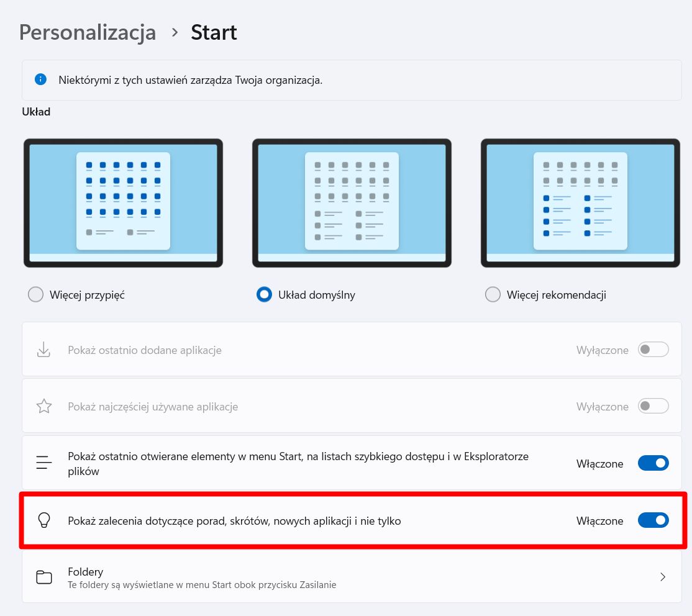The height and width of the screenshot is (616, 692).
Task: Open the 'Foldery' settings with its chevron
Action: coord(662,577)
